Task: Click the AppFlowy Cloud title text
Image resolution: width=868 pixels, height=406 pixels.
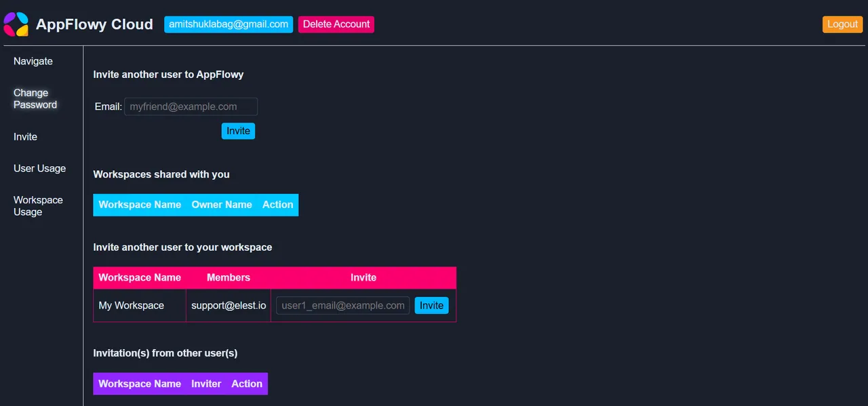Action: point(94,24)
